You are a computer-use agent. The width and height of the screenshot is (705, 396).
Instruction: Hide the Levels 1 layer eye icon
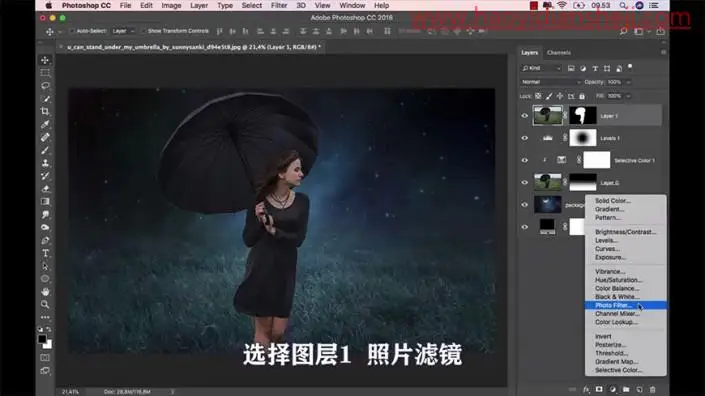click(x=524, y=138)
